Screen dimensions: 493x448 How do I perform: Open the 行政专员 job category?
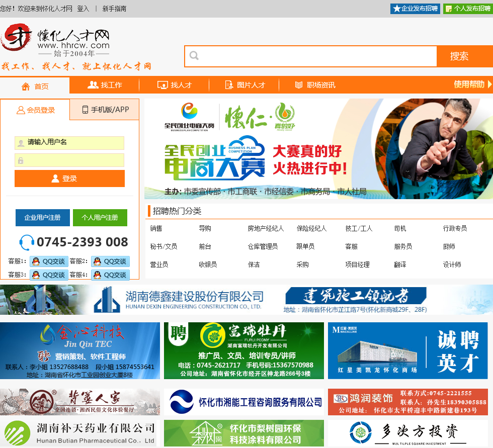click(x=455, y=228)
